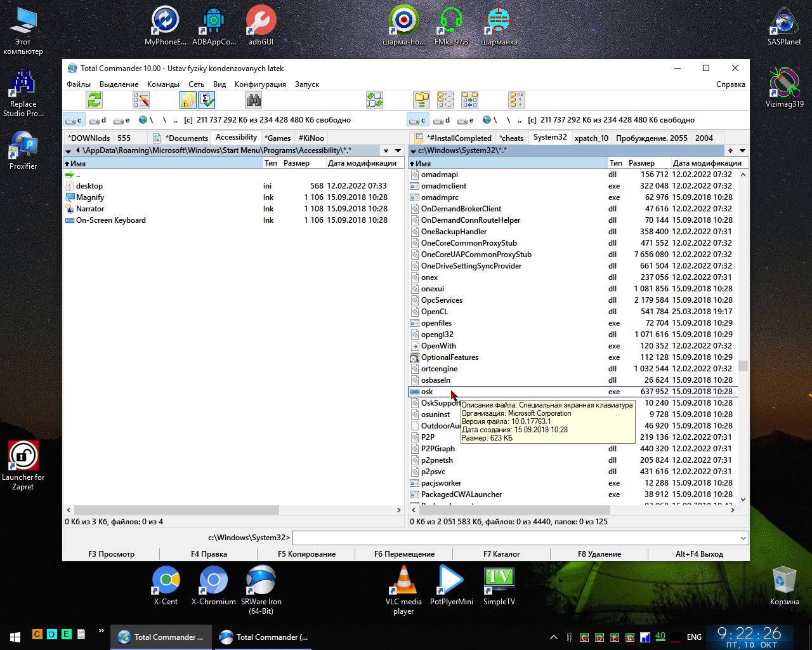Click the green Refresh arrows toolbar icon
Viewport: 812px width, 650px height.
(95, 100)
